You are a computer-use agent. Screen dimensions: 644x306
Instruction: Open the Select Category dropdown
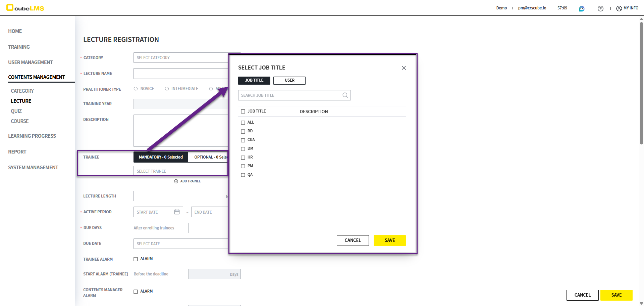pyautogui.click(x=181, y=58)
